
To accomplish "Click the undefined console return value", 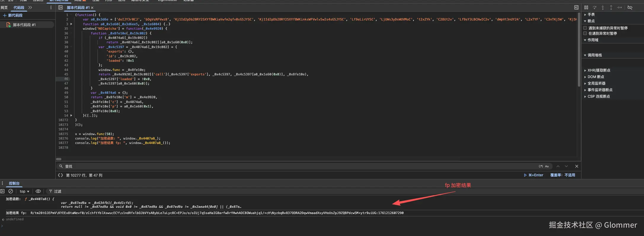I will click(x=15, y=219).
